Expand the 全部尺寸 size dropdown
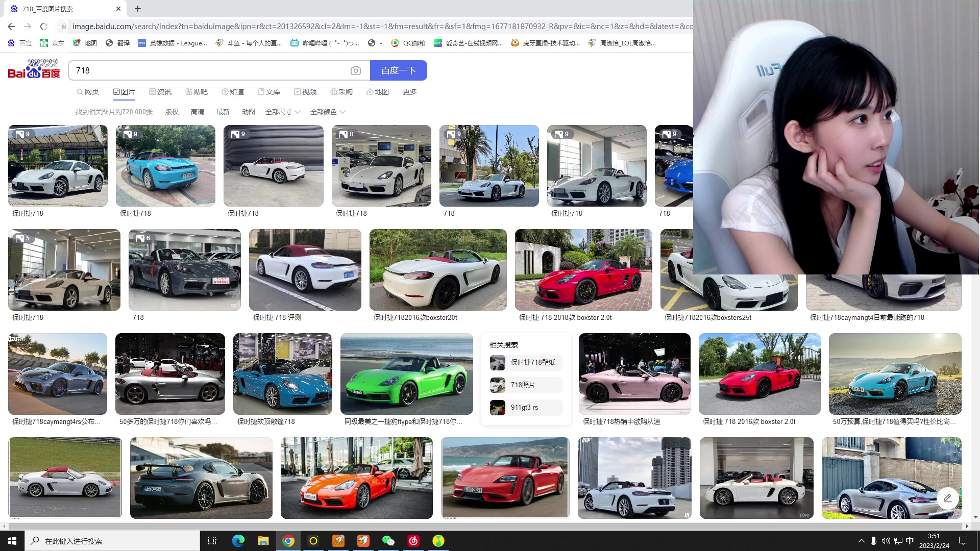 coord(283,112)
